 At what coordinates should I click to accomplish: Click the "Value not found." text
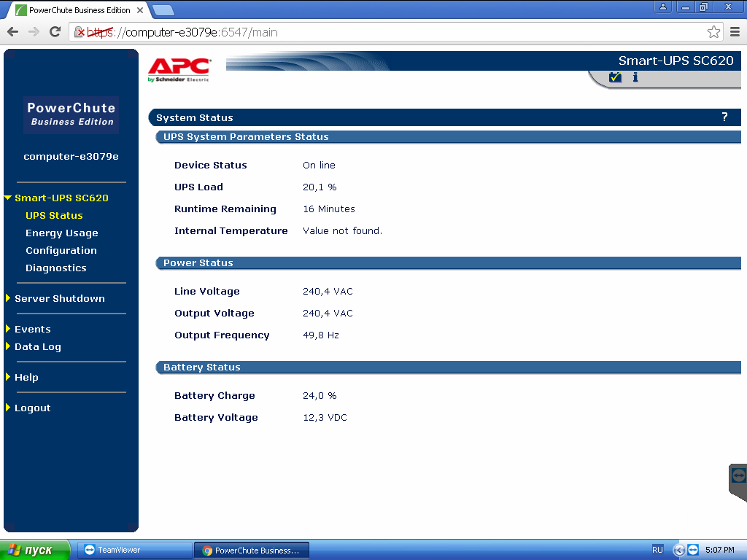343,230
